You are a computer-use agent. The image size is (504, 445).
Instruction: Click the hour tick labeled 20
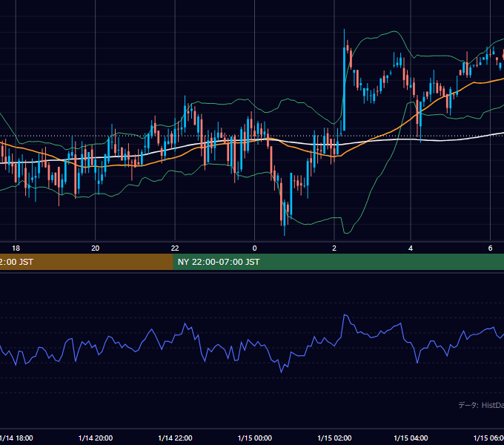pos(95,248)
